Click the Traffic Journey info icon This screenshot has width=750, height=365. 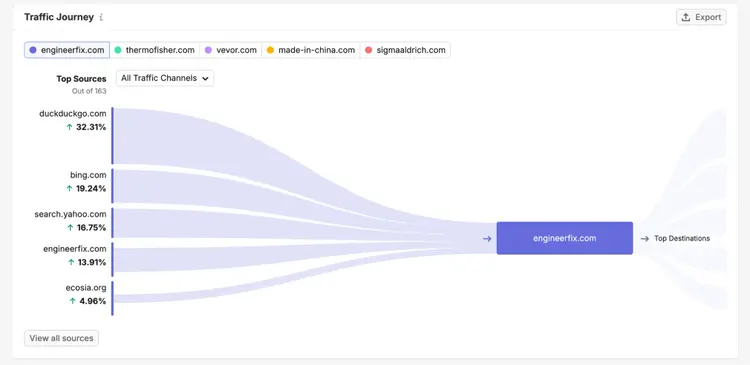coord(101,17)
